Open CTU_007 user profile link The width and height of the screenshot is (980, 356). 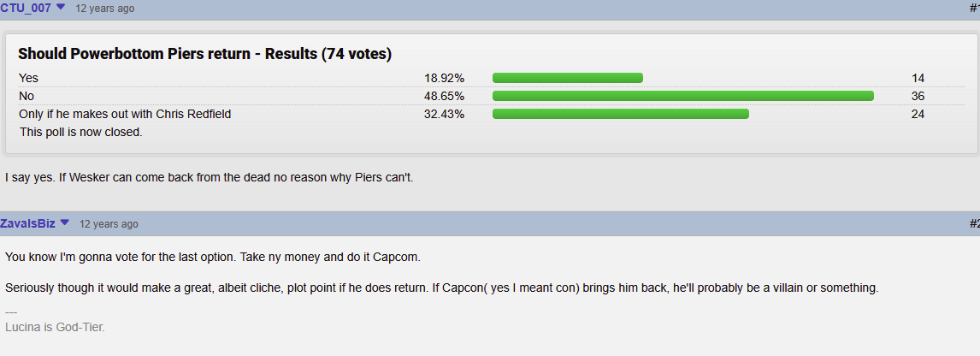tap(26, 8)
